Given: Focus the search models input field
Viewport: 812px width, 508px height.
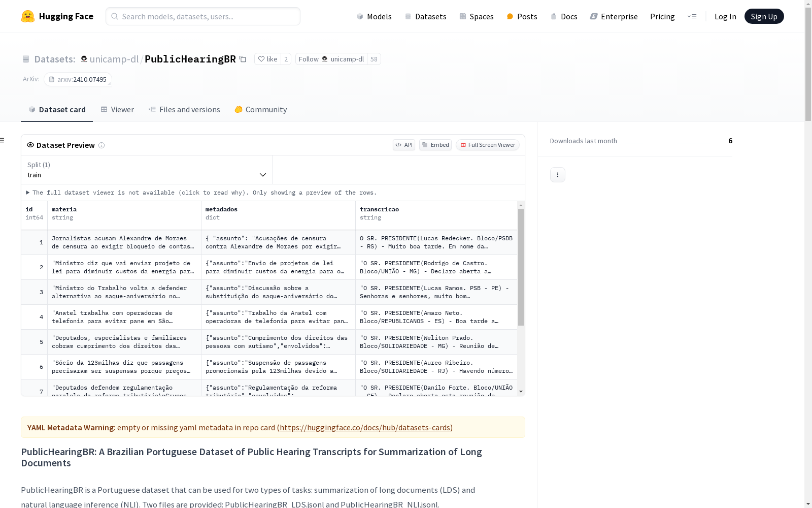Looking at the screenshot, I should tap(203, 16).
